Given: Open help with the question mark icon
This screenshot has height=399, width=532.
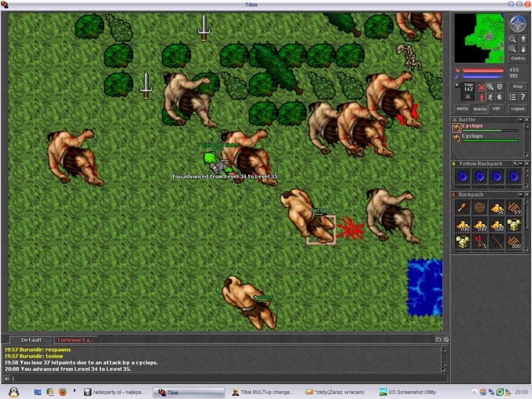Looking at the screenshot, I should pyautogui.click(x=523, y=97).
